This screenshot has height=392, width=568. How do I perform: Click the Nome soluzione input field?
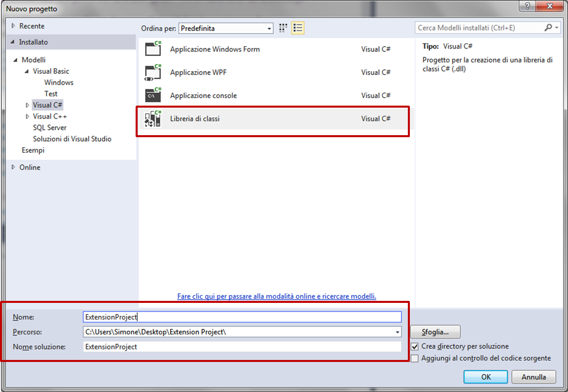click(242, 347)
